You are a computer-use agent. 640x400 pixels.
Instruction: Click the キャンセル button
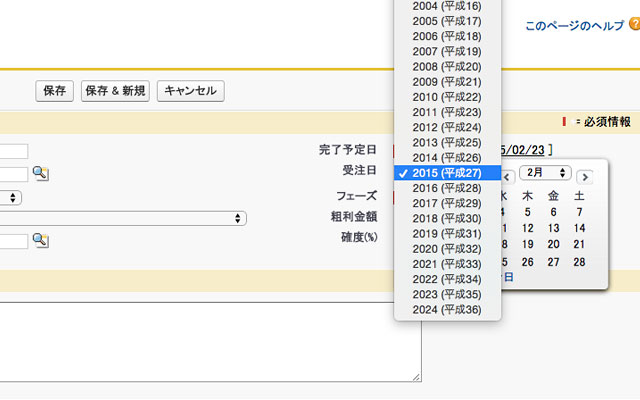[x=191, y=91]
